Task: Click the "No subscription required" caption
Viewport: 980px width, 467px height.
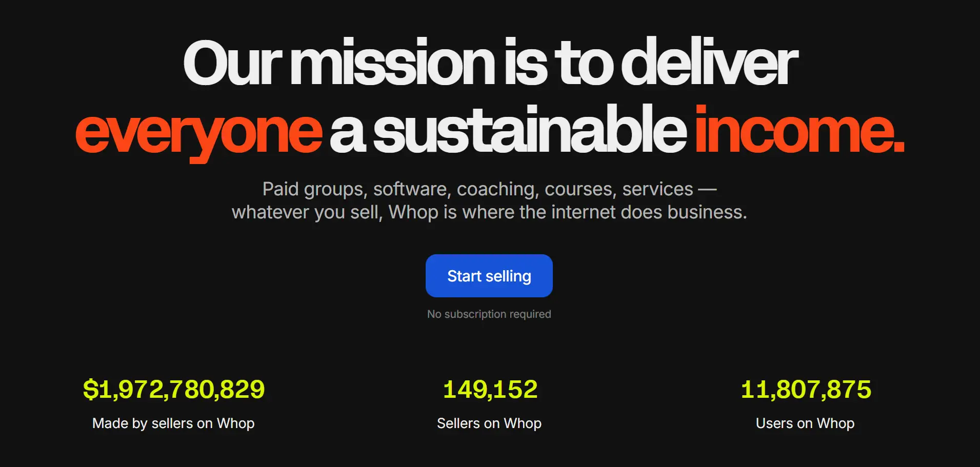Action: [489, 314]
